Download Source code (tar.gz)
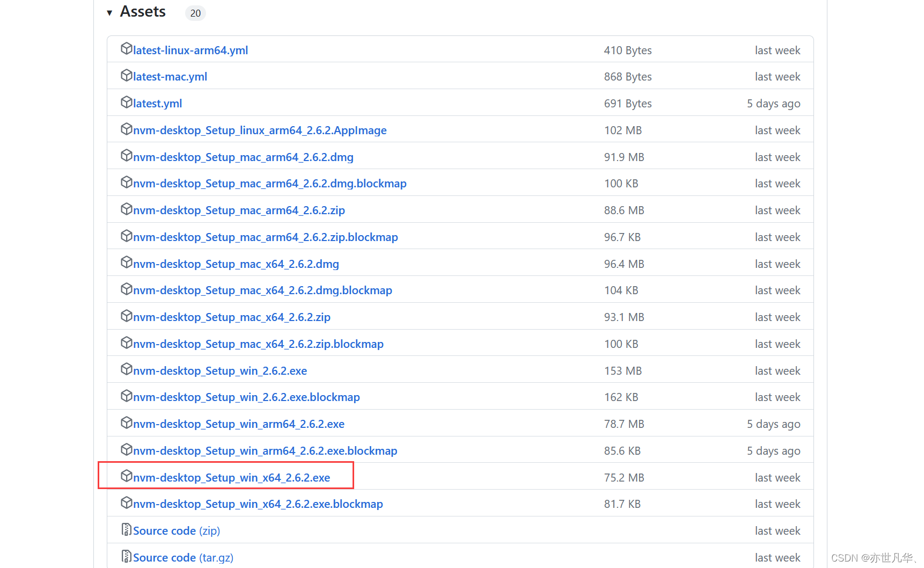The image size is (924, 568). tap(183, 558)
